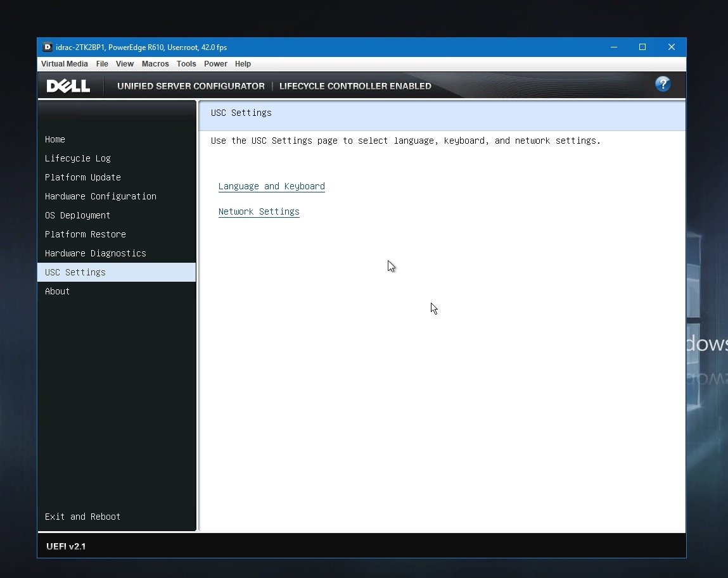This screenshot has width=728, height=578.
Task: Open the View menu
Action: [x=124, y=64]
